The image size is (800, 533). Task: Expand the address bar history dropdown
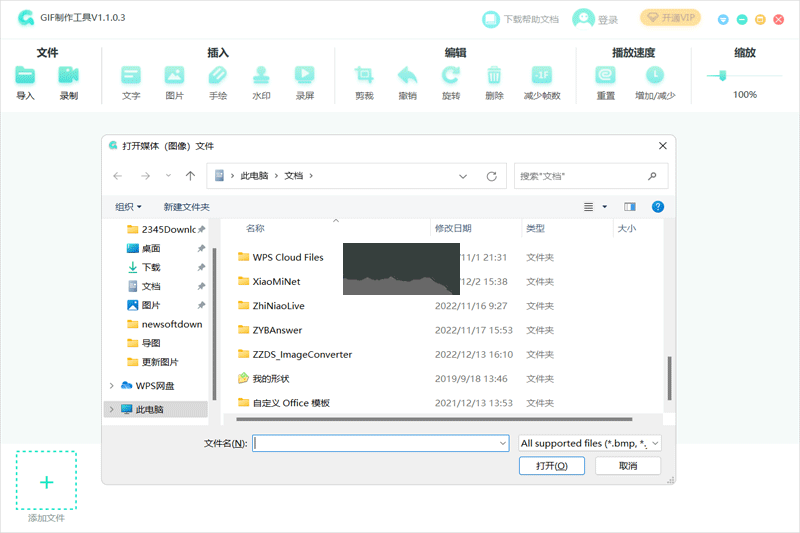click(x=463, y=176)
